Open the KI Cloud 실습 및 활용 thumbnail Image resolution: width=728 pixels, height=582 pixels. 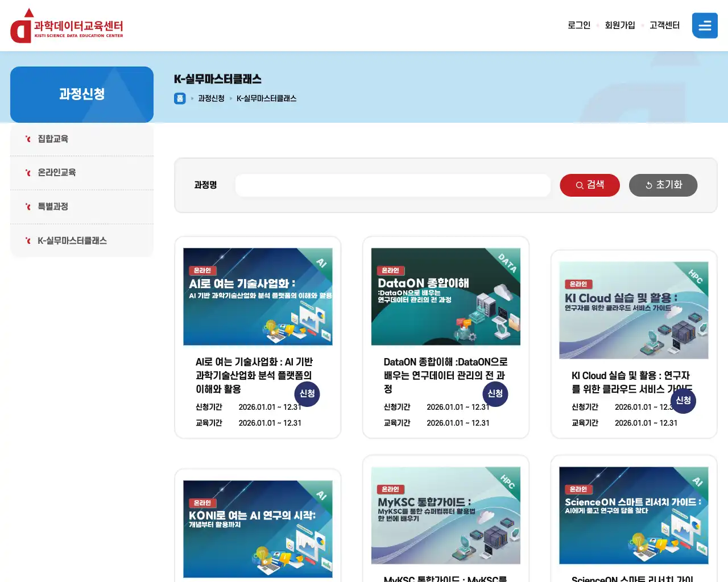pos(634,310)
